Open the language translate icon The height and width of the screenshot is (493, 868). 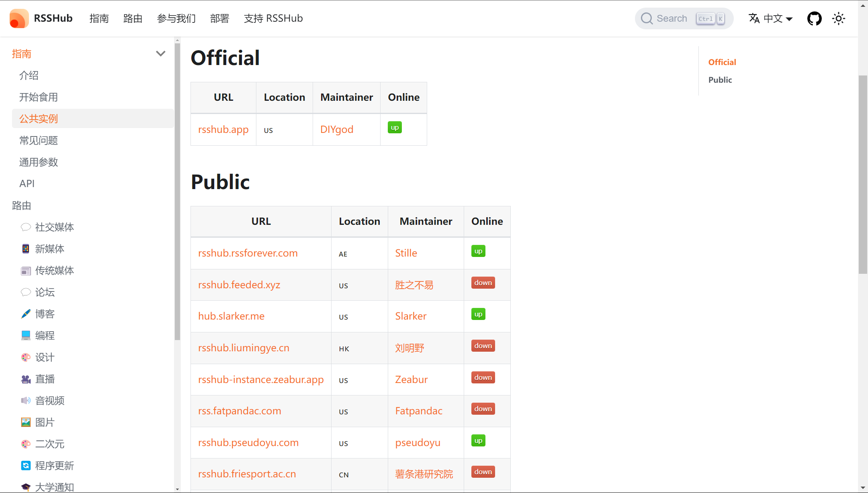point(754,18)
